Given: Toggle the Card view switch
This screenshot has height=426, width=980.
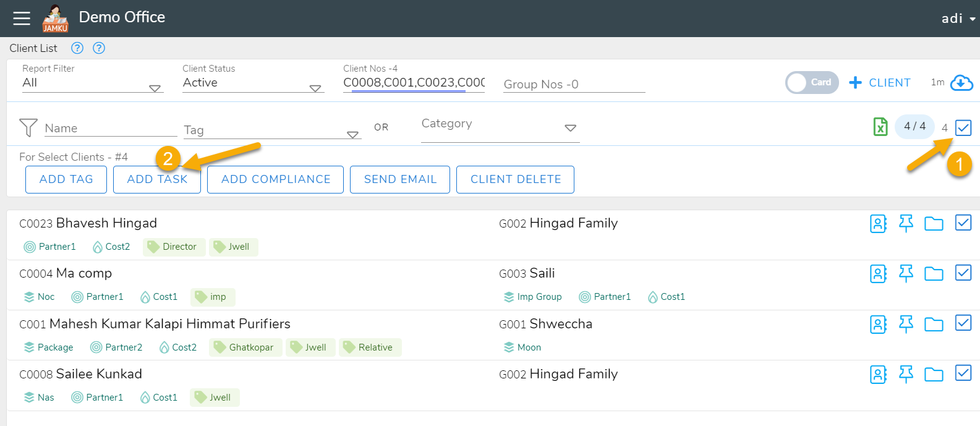Looking at the screenshot, I should (x=812, y=82).
